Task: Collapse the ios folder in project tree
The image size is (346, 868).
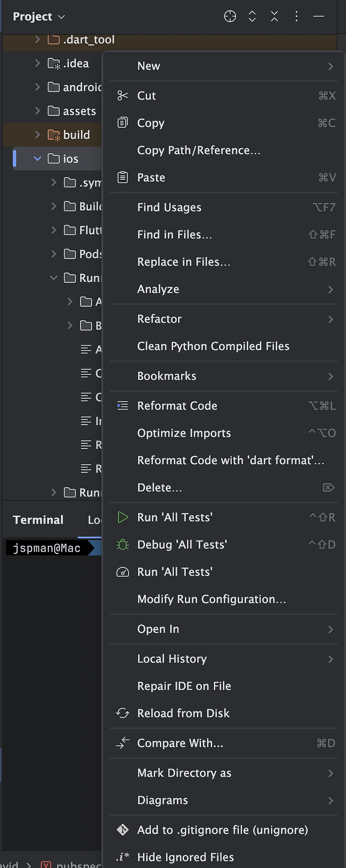Action: (38, 159)
